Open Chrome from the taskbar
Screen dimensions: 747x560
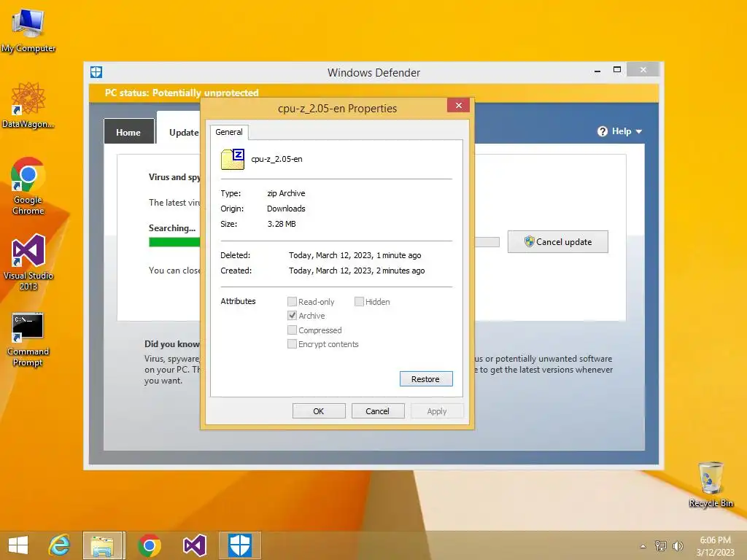click(149, 545)
